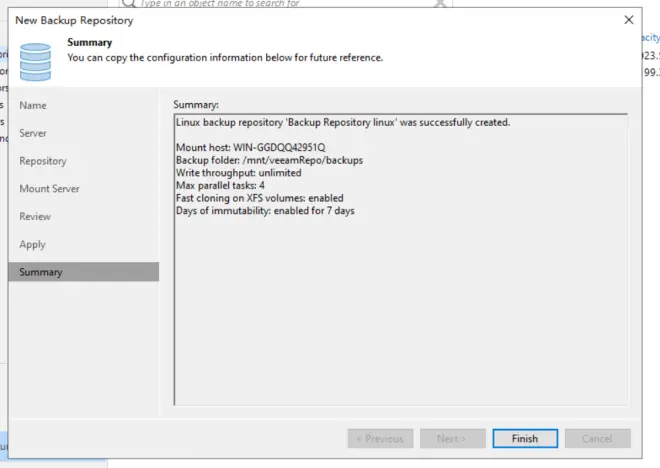
Task: Select the Summary wizard step
Action: 84,272
